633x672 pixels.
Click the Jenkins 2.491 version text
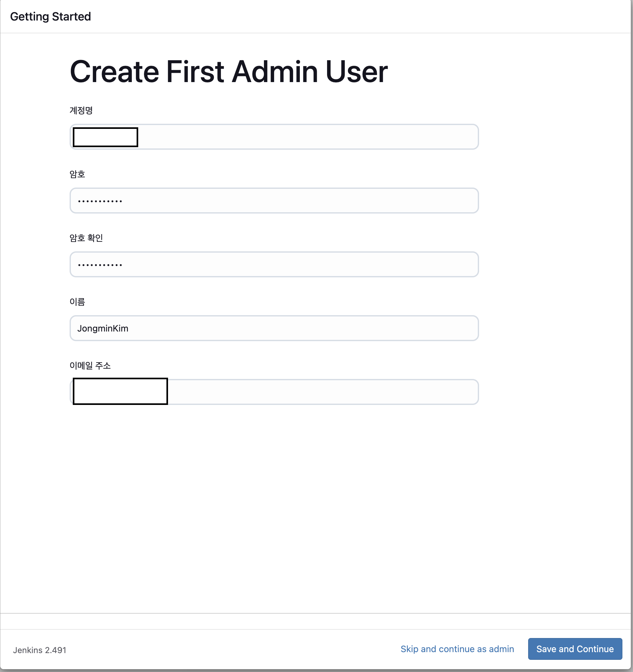click(39, 650)
